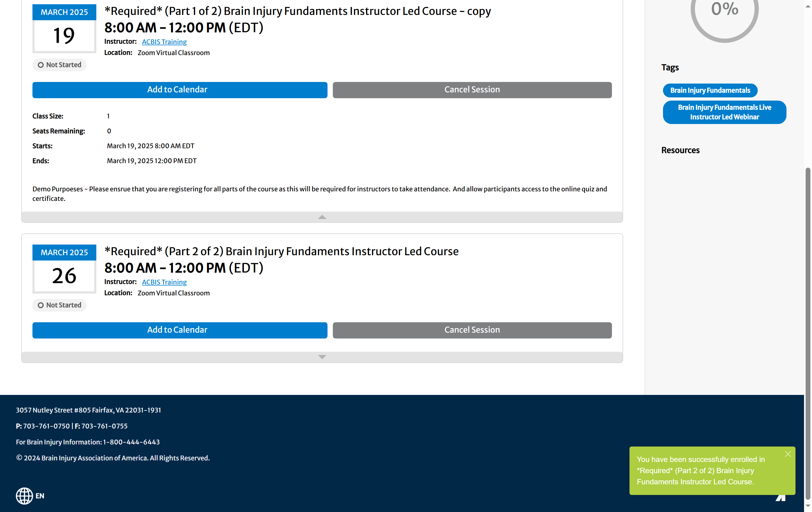Image resolution: width=812 pixels, height=512 pixels.
Task: Cancel the March 26 session
Action: click(x=472, y=330)
